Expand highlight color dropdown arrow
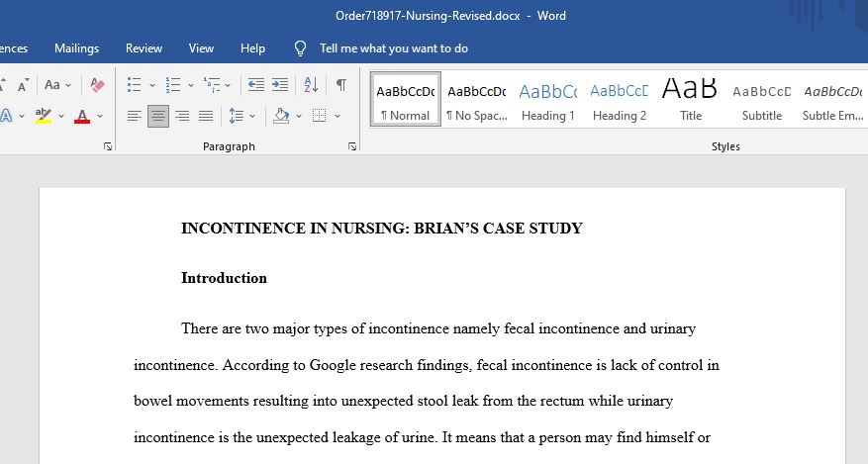This screenshot has width=868, height=464. [x=61, y=116]
